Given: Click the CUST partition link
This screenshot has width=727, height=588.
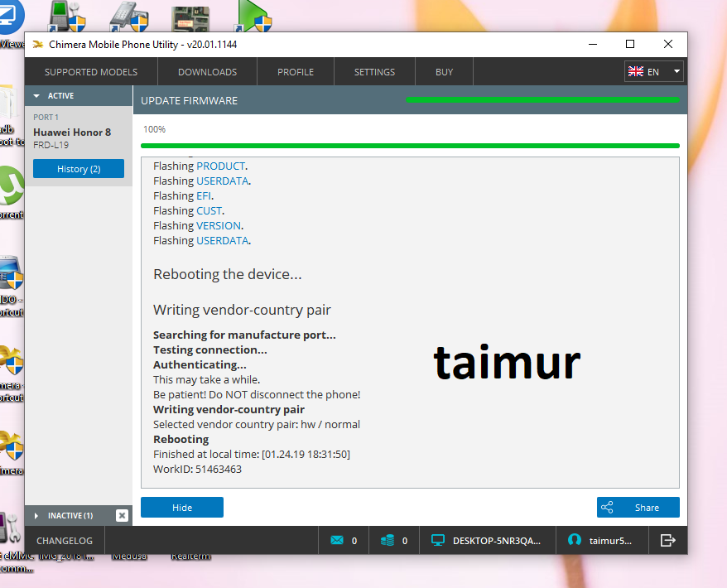Looking at the screenshot, I should point(209,210).
